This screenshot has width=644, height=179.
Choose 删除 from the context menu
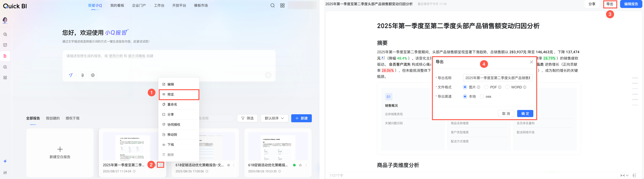point(179,155)
